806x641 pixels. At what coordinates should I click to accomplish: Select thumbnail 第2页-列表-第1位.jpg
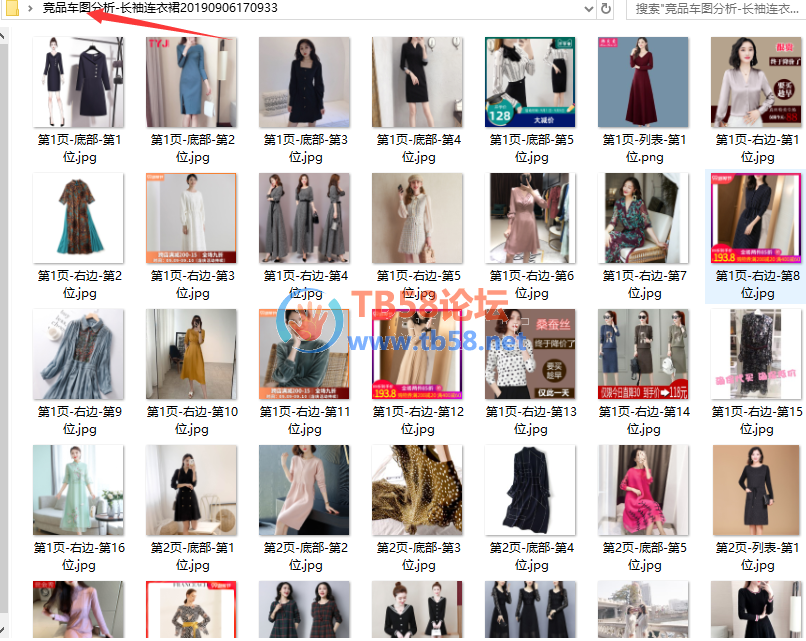pos(756,490)
